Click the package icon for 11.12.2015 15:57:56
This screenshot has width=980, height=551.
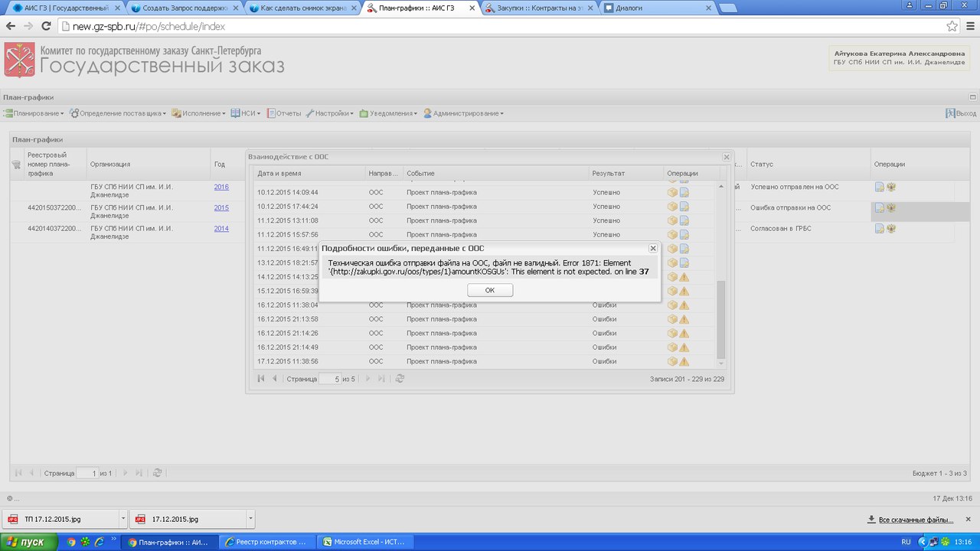672,234
